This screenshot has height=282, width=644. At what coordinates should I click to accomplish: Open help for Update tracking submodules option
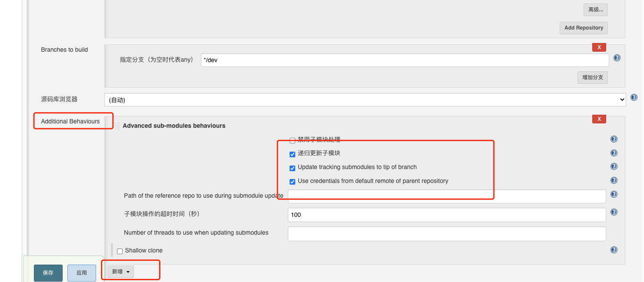[614, 166]
